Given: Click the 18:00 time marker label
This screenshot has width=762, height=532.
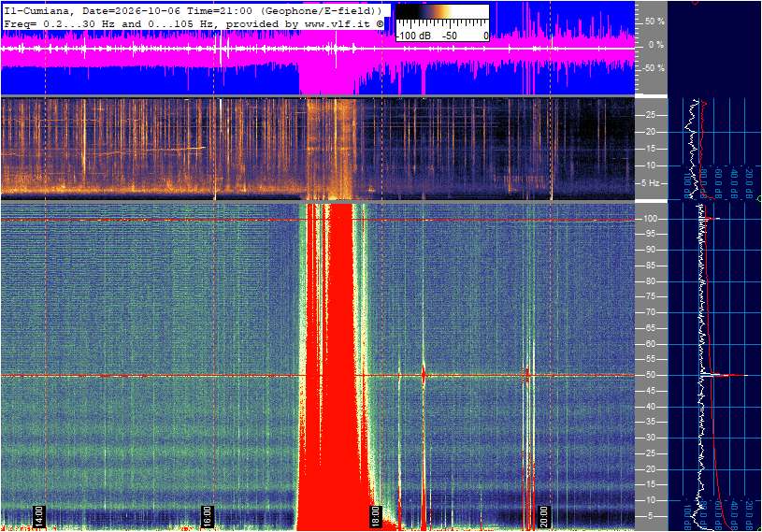Looking at the screenshot, I should tap(375, 516).
